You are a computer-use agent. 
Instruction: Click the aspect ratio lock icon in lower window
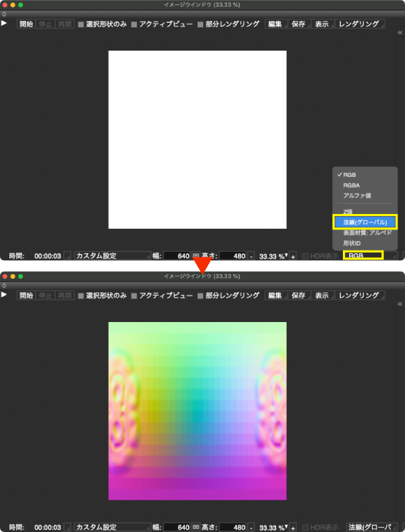[196, 527]
